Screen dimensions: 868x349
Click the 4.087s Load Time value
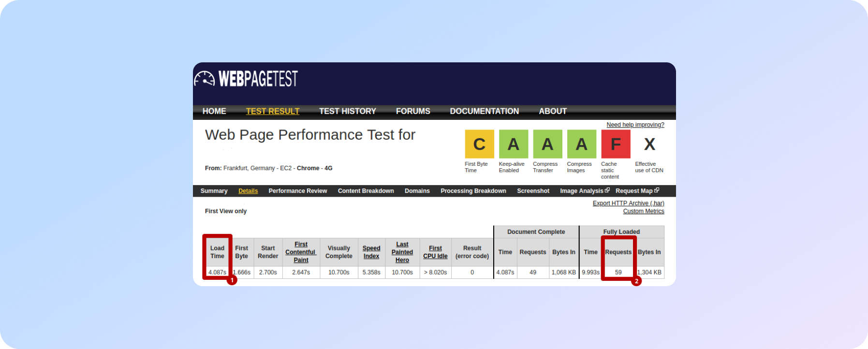coord(217,273)
